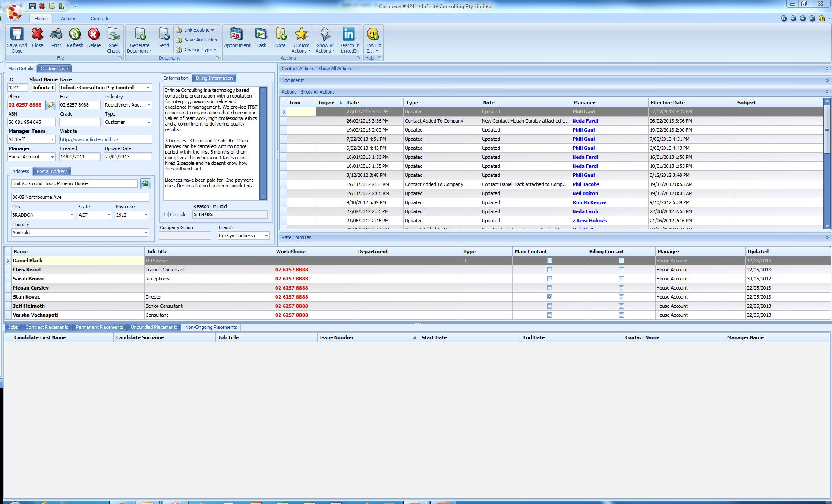The width and height of the screenshot is (832, 504).
Task: Open Generate Document
Action: (x=139, y=39)
